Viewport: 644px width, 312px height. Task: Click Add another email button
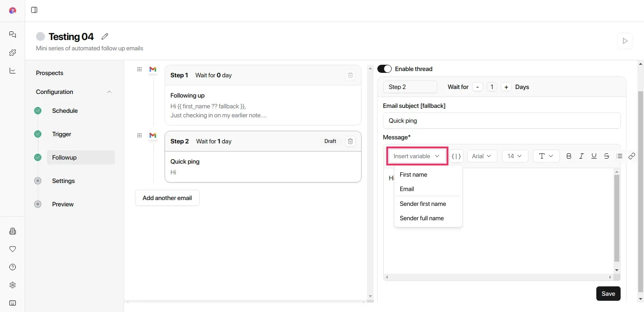[167, 198]
